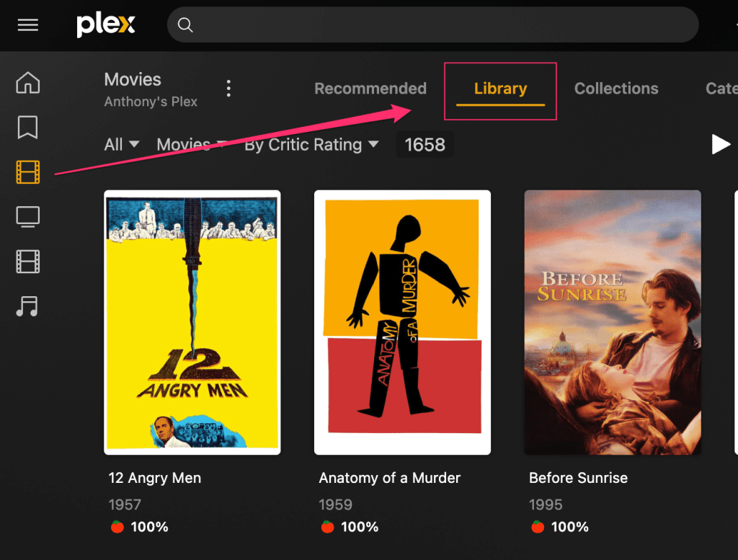This screenshot has width=738, height=560.
Task: Switch to the Recommended tab
Action: pos(370,89)
